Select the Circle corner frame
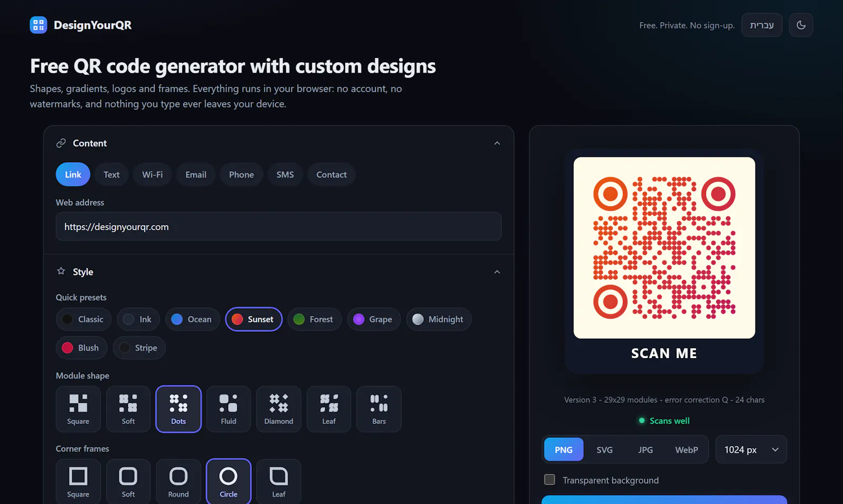 [229, 482]
